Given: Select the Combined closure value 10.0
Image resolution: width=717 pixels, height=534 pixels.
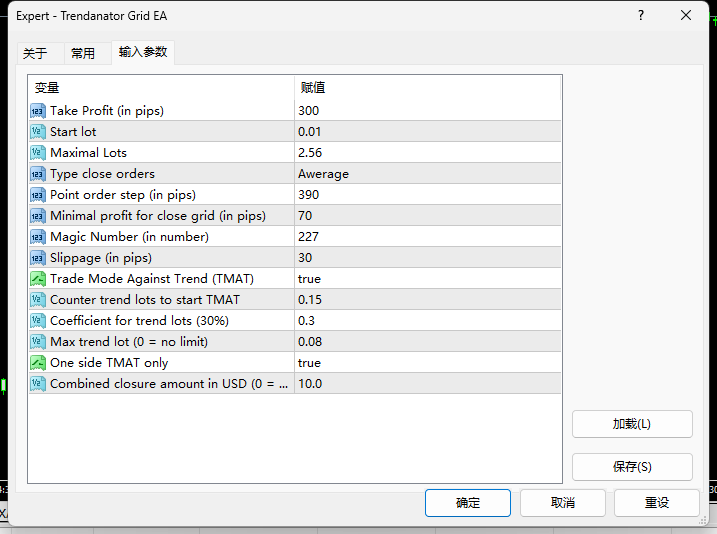Looking at the screenshot, I should click(x=428, y=384).
